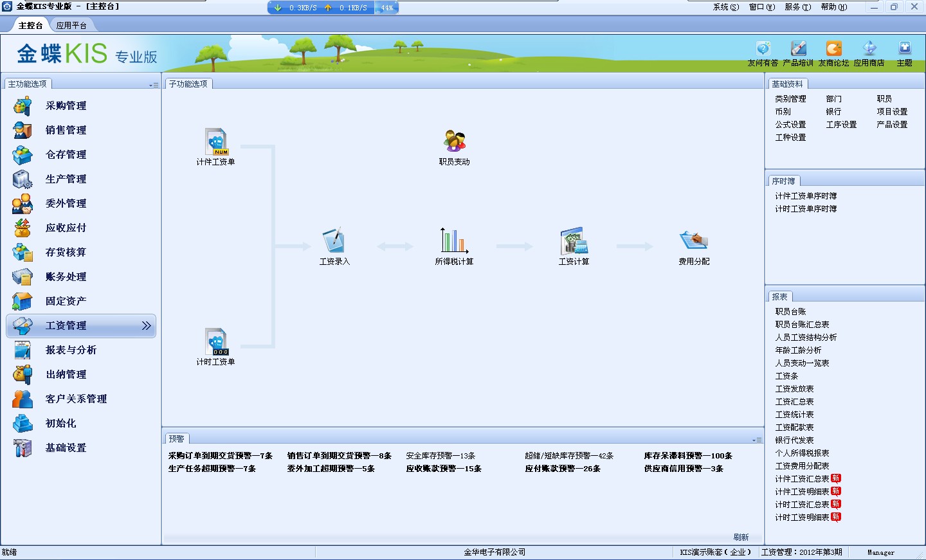The width and height of the screenshot is (926, 560).
Task: Open the 服务(T) menu
Action: tap(798, 7)
